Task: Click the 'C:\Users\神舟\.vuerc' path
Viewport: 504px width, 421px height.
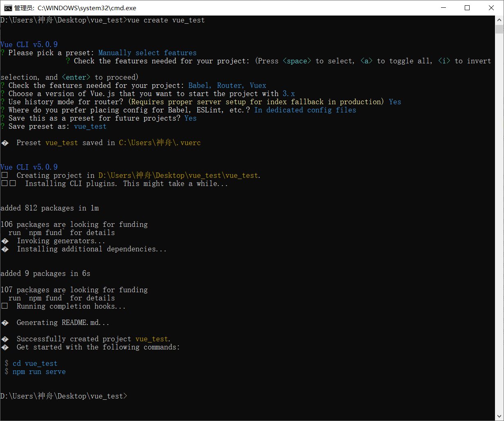Action: coord(160,143)
